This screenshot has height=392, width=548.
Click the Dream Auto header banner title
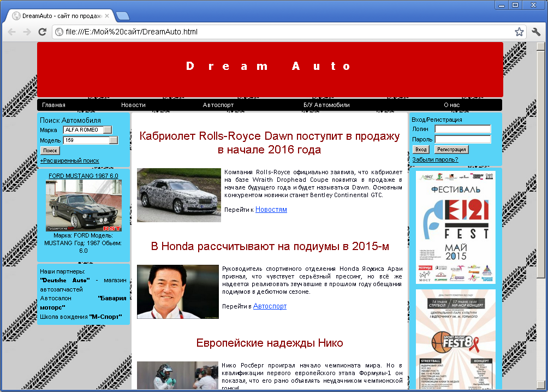(x=269, y=66)
